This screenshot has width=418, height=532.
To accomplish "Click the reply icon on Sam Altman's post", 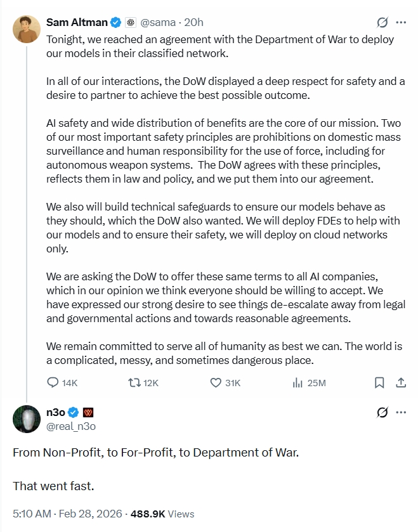I will (55, 382).
